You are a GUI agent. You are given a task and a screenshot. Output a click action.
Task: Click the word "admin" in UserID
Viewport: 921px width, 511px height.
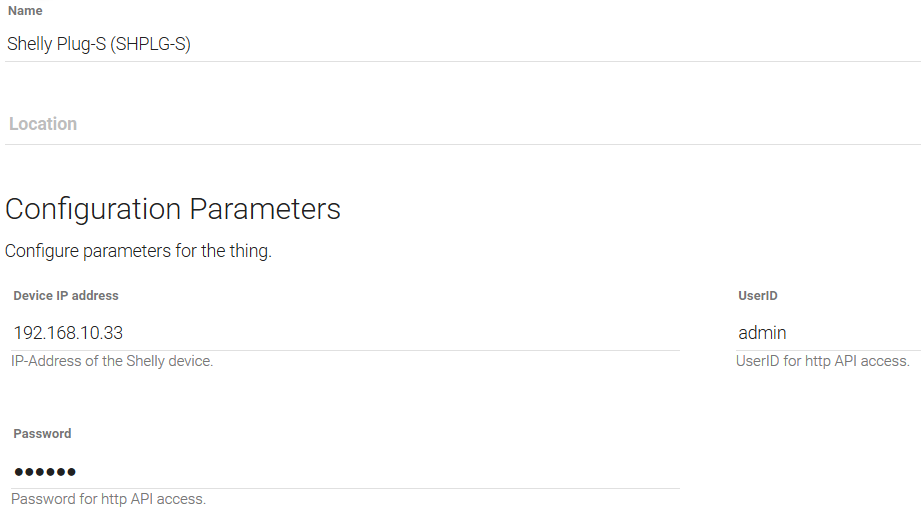click(762, 333)
